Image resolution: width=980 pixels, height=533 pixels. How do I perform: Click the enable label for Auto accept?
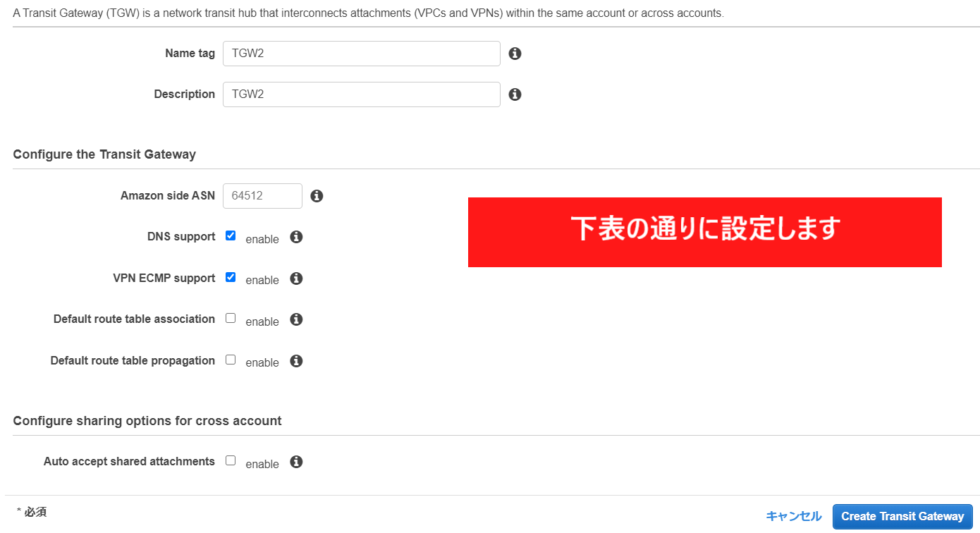tap(262, 464)
